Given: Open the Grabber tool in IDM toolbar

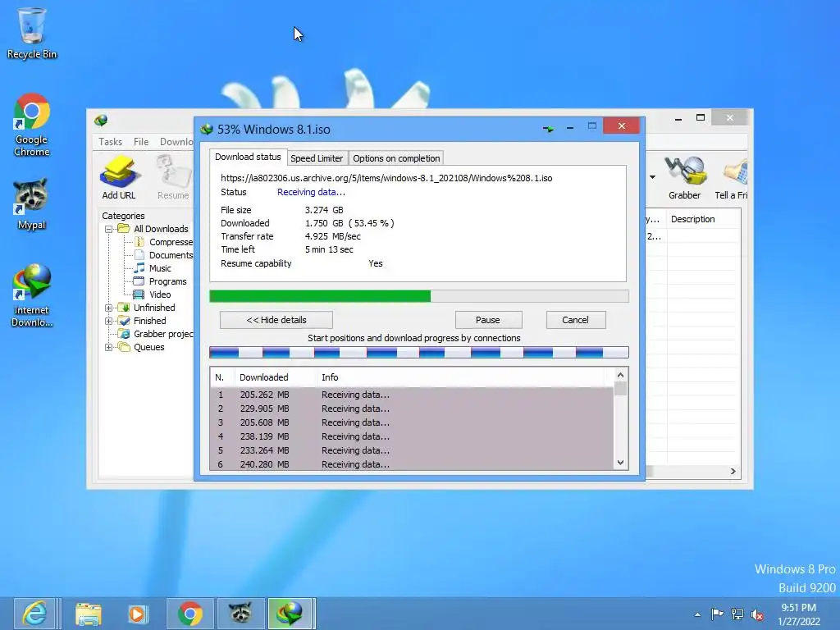Looking at the screenshot, I should coord(685,177).
